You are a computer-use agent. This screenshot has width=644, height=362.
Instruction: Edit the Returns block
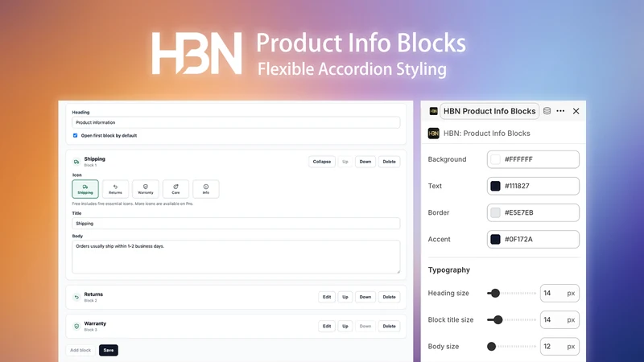327,297
